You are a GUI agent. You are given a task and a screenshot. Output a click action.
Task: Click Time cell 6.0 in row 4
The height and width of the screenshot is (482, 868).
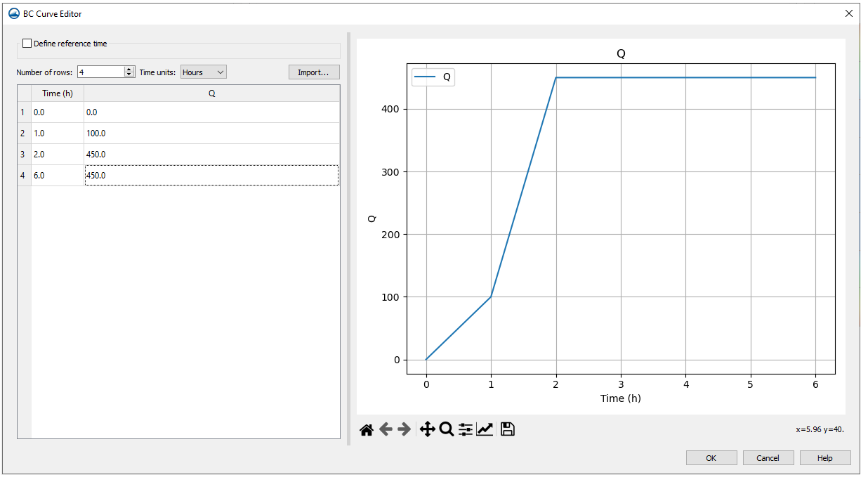coord(58,176)
